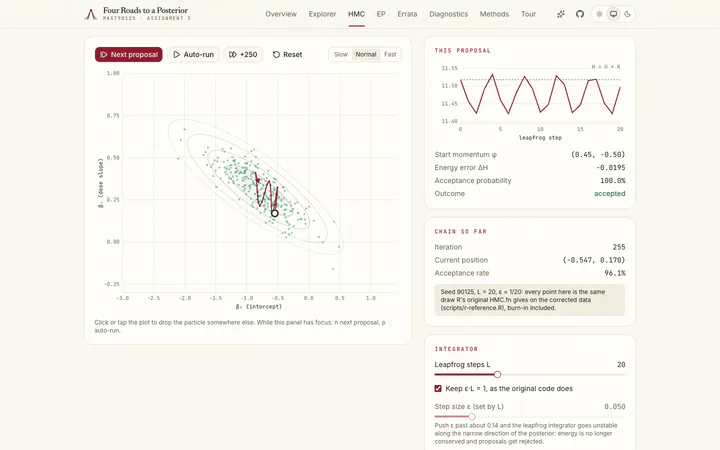This screenshot has height=450, width=720.
Task: Click the Step size value 0.050
Action: tap(615, 406)
